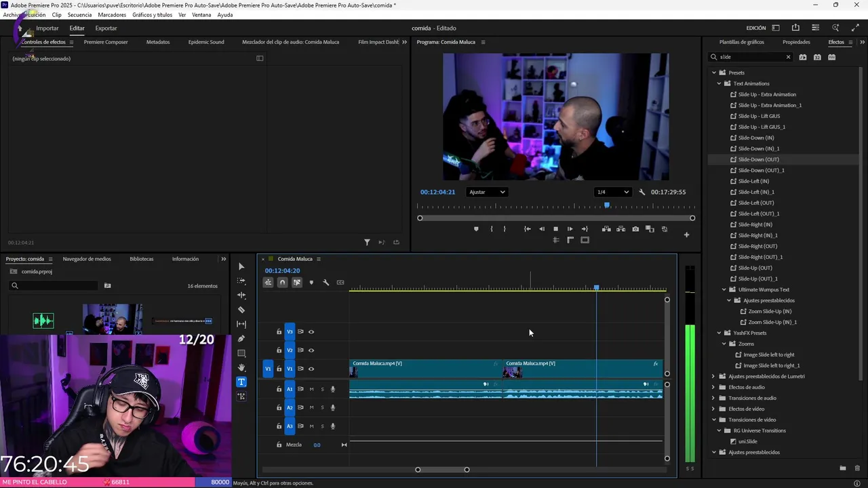
Task: Click Exportar workspace button
Action: 106,28
